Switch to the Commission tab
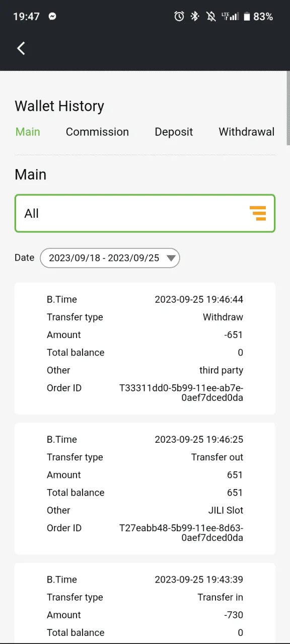Image resolution: width=290 pixels, height=644 pixels. pos(97,132)
